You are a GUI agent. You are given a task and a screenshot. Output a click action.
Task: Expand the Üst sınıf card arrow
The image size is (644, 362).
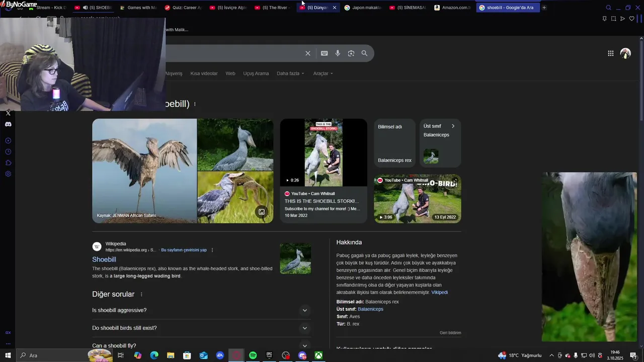pyautogui.click(x=453, y=126)
